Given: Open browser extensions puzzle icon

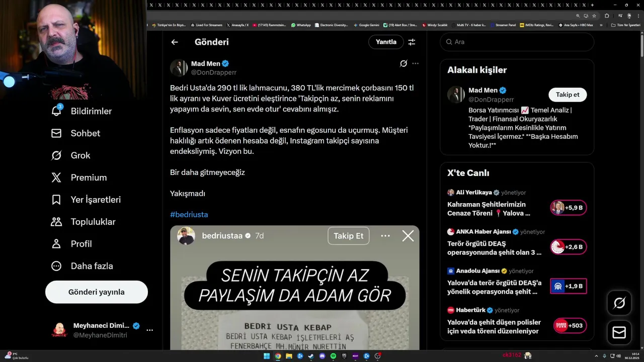Looking at the screenshot, I should 607,16.
